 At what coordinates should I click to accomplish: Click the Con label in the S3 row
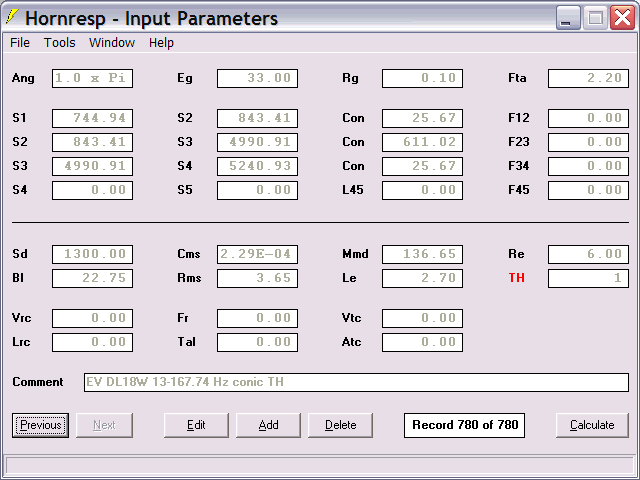pos(353,166)
